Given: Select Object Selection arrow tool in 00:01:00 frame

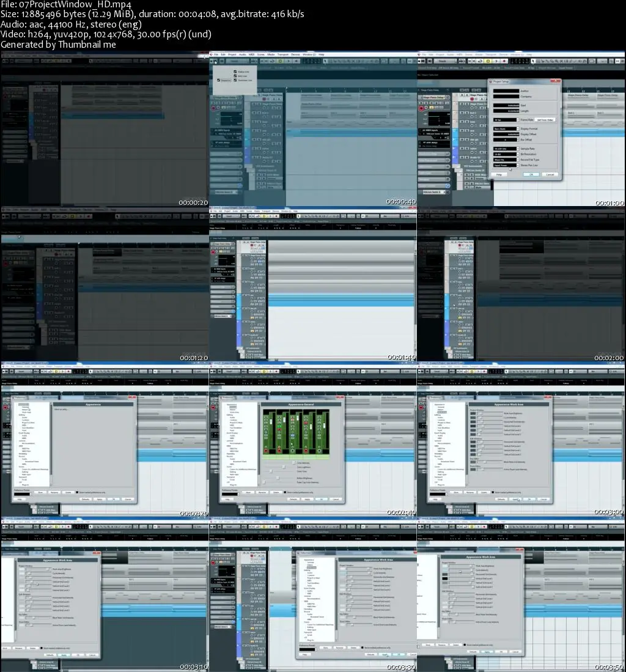Looking at the screenshot, I should pyautogui.click(x=534, y=61).
